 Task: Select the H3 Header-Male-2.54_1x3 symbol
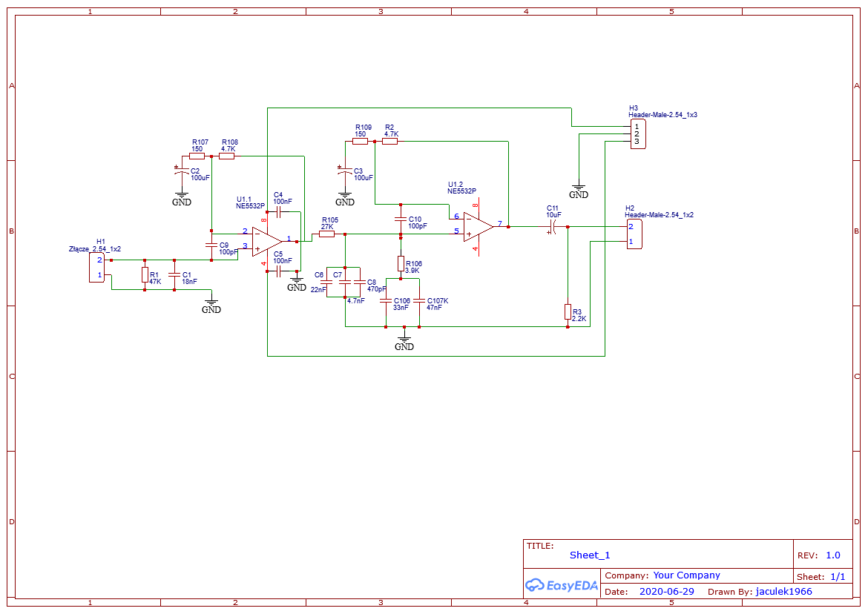(x=638, y=134)
